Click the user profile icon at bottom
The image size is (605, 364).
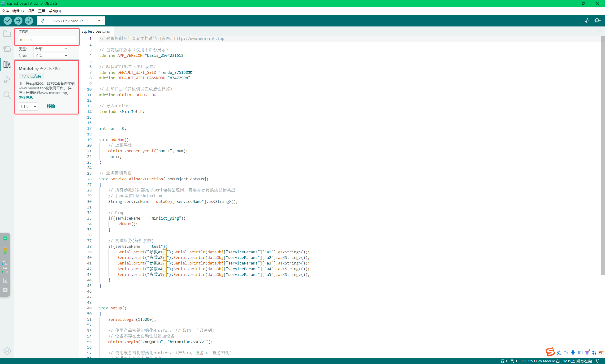tap(7, 351)
